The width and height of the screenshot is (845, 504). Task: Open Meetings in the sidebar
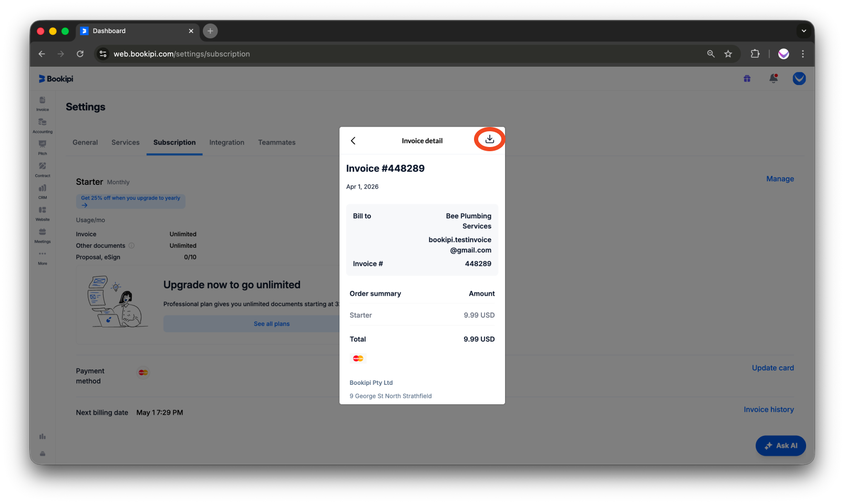43,236
